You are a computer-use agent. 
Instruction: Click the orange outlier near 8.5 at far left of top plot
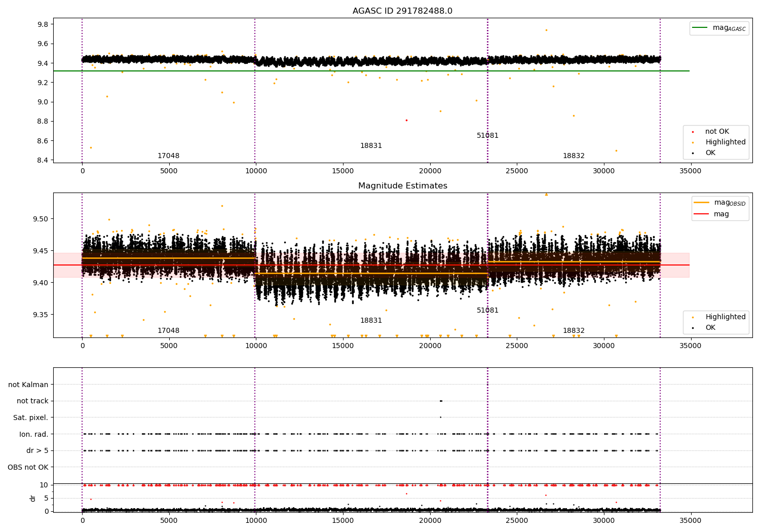(91, 147)
